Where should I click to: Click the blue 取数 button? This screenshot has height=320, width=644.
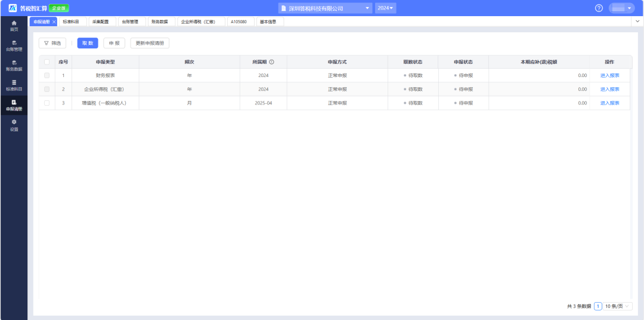pos(88,43)
